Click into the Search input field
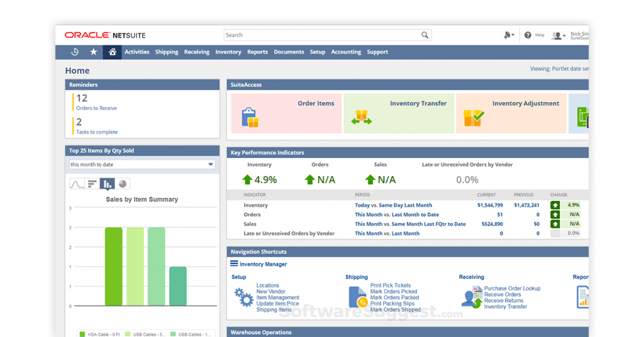 321,35
